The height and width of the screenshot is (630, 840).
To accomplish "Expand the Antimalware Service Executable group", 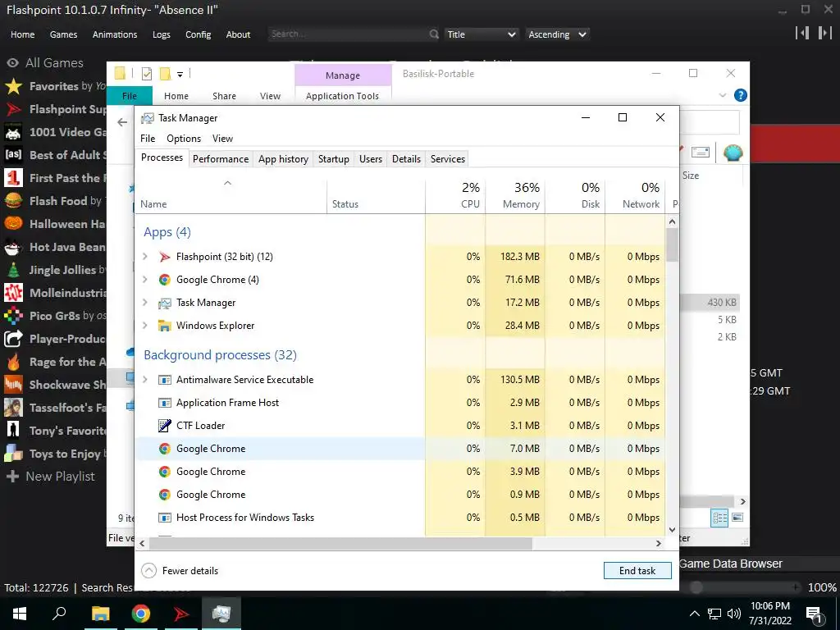I will pyautogui.click(x=144, y=380).
